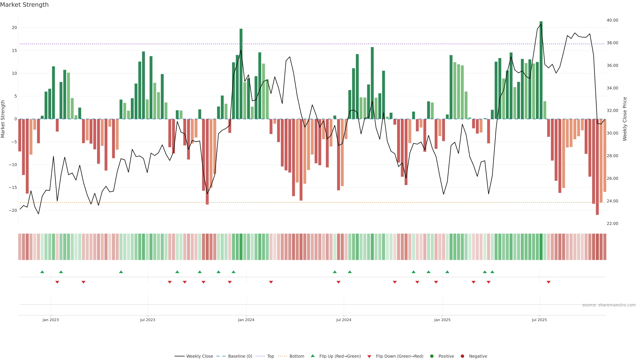Click the rightmost red Flip Down triangle marker
This screenshot has width=644, height=362.
549,282
